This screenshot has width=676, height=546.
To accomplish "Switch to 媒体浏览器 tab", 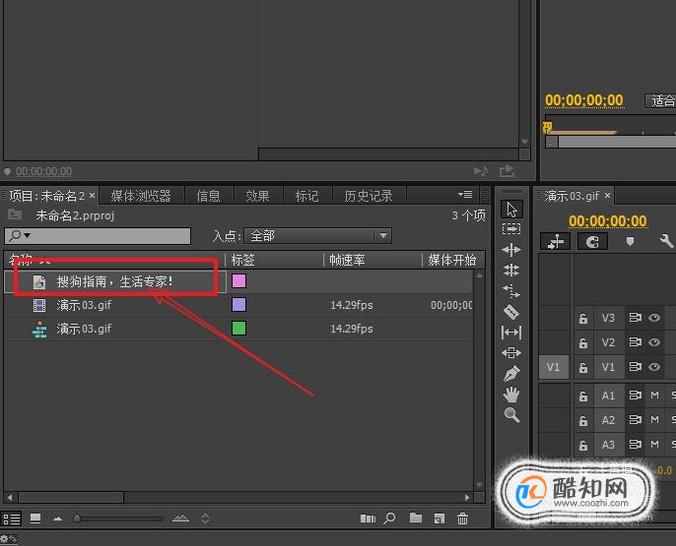I will 141,196.
